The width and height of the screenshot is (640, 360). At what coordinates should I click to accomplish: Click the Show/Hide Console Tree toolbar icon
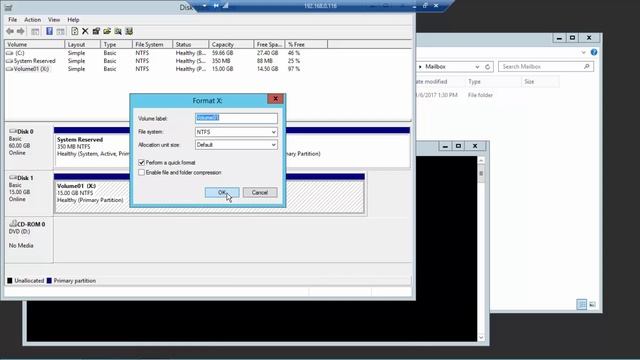(35, 31)
